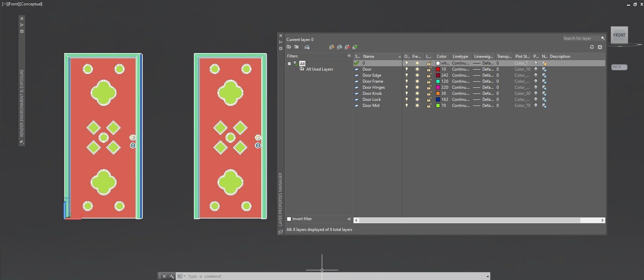
Task: Change color swatch of Door layer
Action: pos(438,69)
